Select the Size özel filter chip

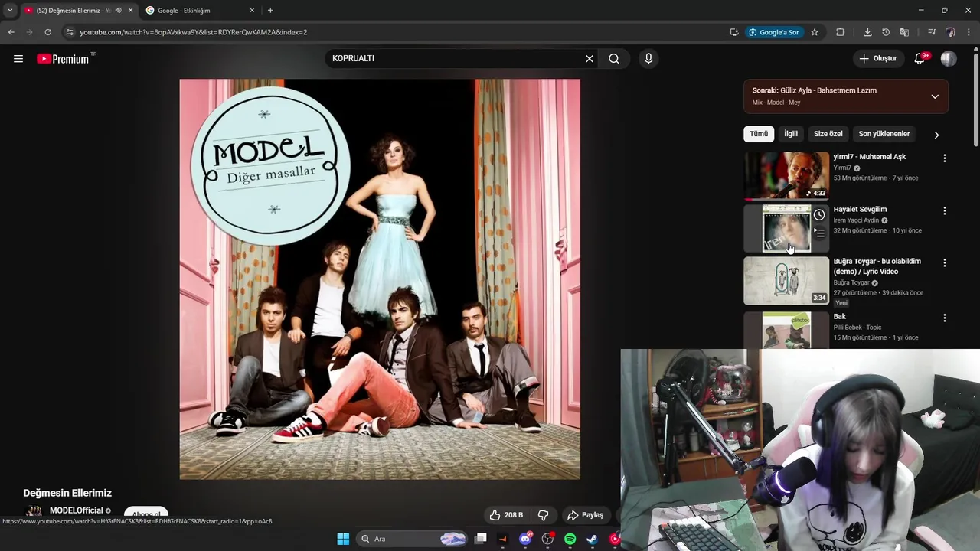point(828,134)
